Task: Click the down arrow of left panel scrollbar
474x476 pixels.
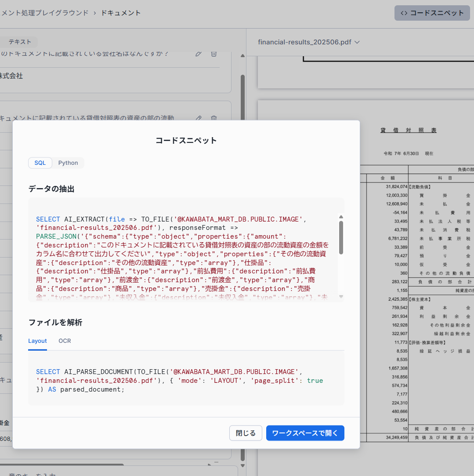Action: tap(242, 465)
